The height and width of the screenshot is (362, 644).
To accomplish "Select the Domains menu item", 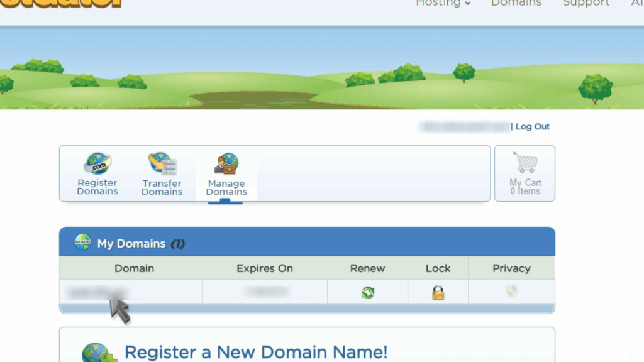I will [516, 4].
